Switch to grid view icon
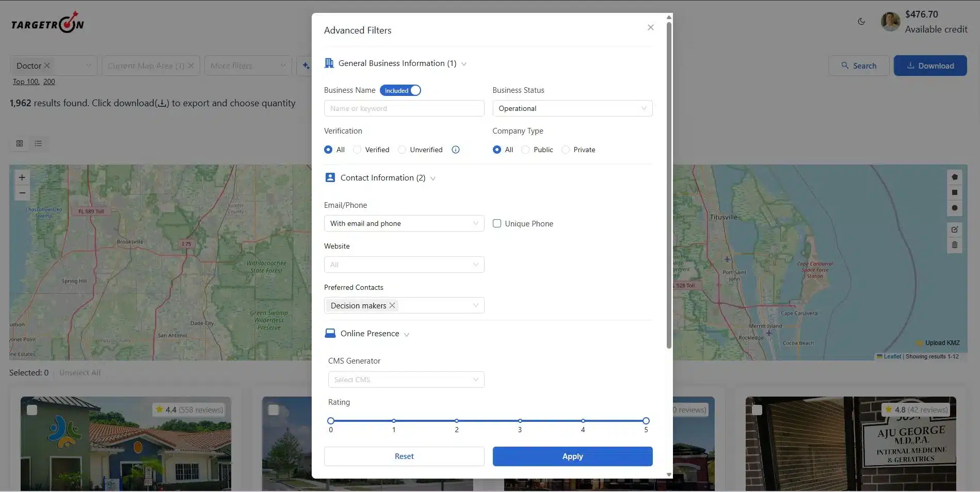 (20, 143)
